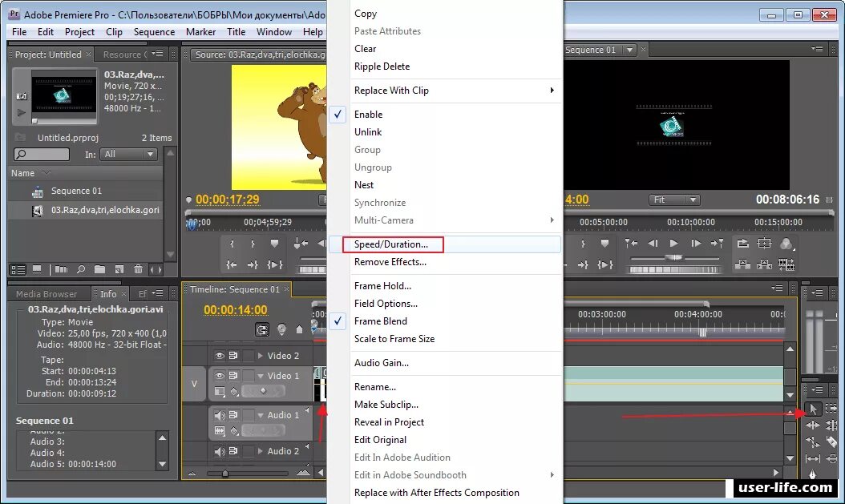Image resolution: width=845 pixels, height=504 pixels.
Task: Switch Project panel to Icon View
Action: 37,269
